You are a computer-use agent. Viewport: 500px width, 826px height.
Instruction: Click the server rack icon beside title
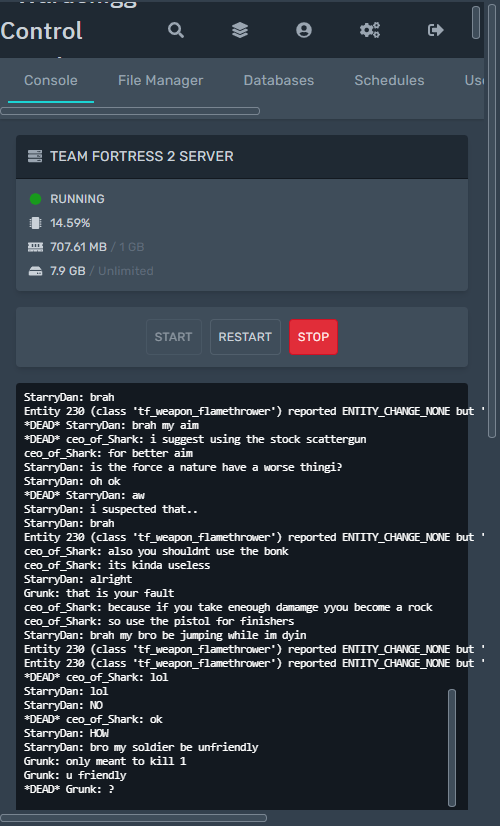(35, 156)
